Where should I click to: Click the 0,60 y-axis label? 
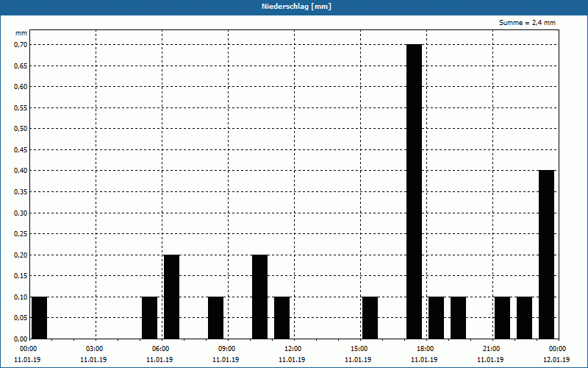pyautogui.click(x=21, y=87)
